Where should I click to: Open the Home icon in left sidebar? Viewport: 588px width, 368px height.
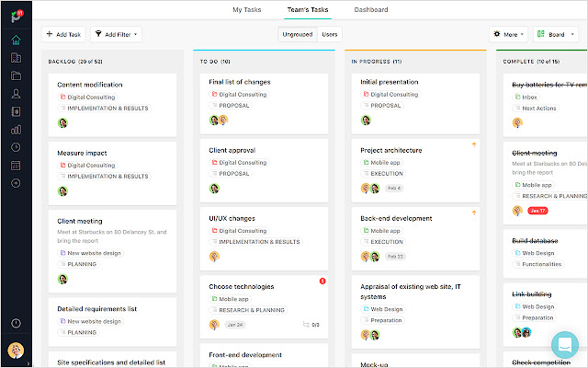16,40
